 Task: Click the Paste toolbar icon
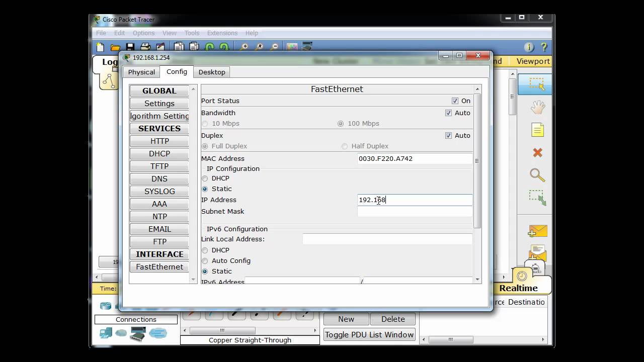pos(194,47)
